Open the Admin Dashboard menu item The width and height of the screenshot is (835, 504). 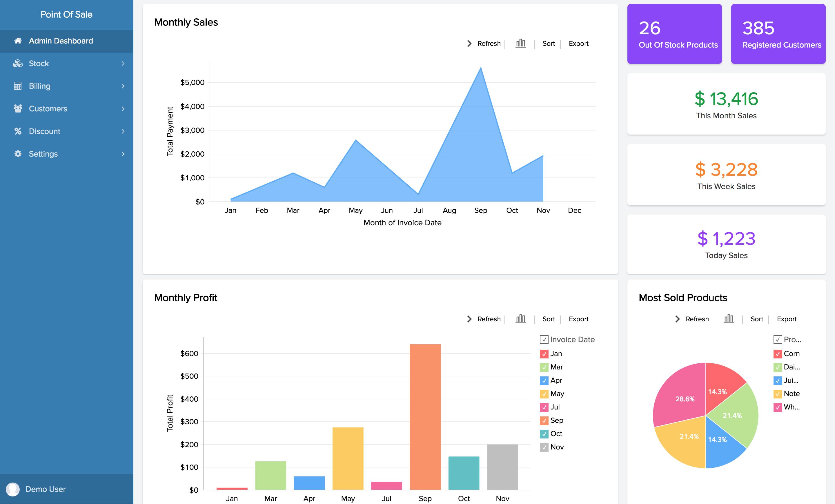(61, 41)
